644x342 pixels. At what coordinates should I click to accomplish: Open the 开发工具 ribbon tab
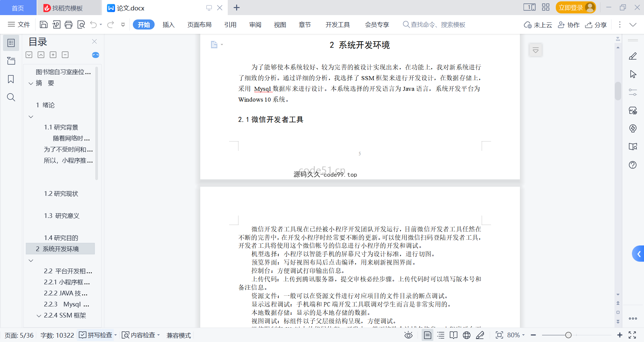click(337, 24)
